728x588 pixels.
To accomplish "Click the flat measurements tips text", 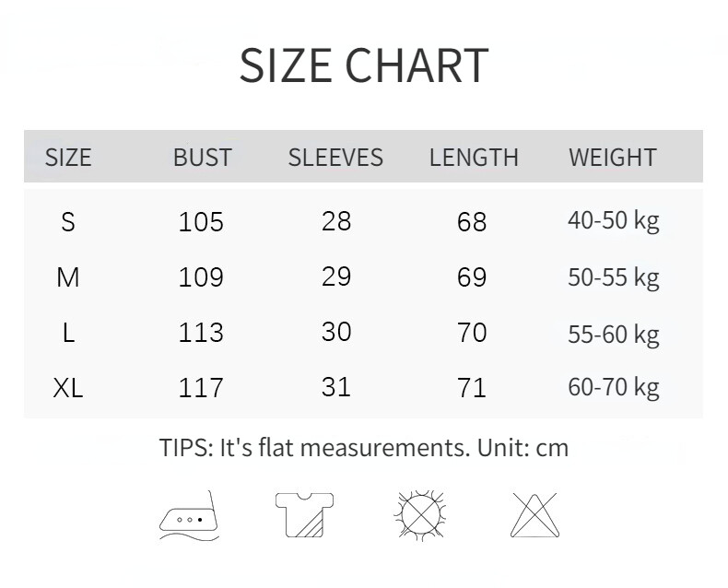I will pyautogui.click(x=364, y=448).
